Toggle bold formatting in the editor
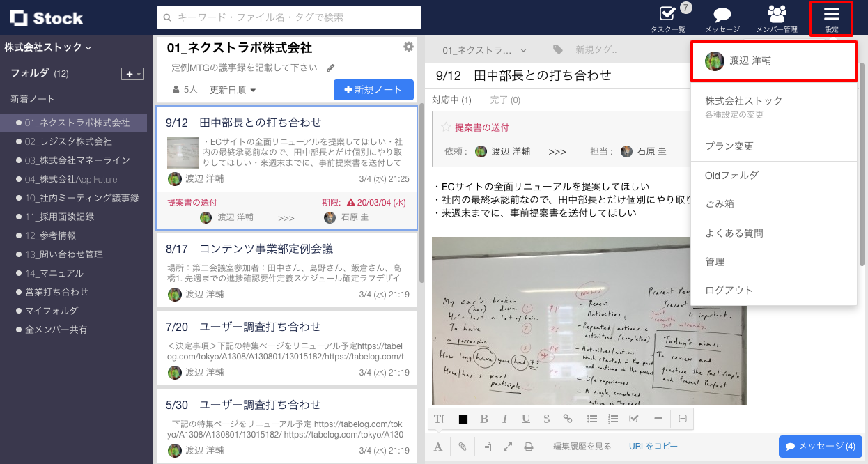 pos(484,418)
